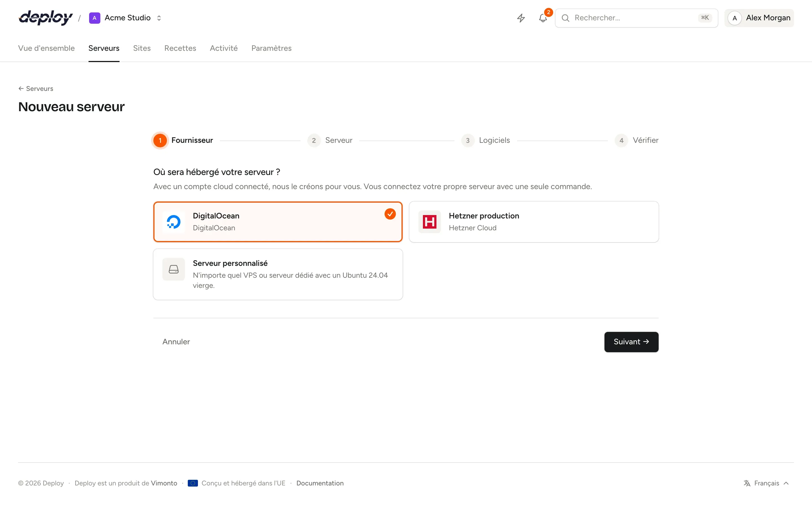Click the Suivant button
This screenshot has width=812, height=508.
631,342
